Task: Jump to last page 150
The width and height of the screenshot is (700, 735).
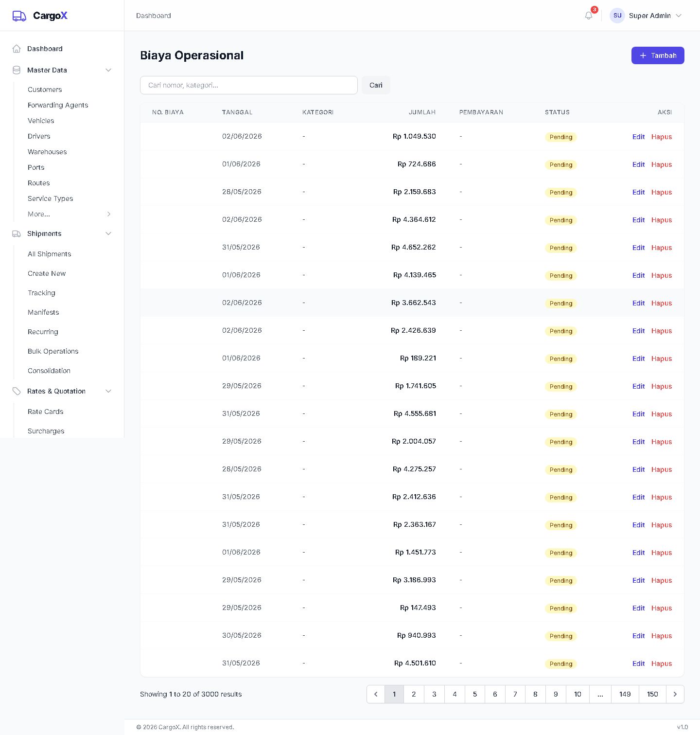Action: [652, 694]
